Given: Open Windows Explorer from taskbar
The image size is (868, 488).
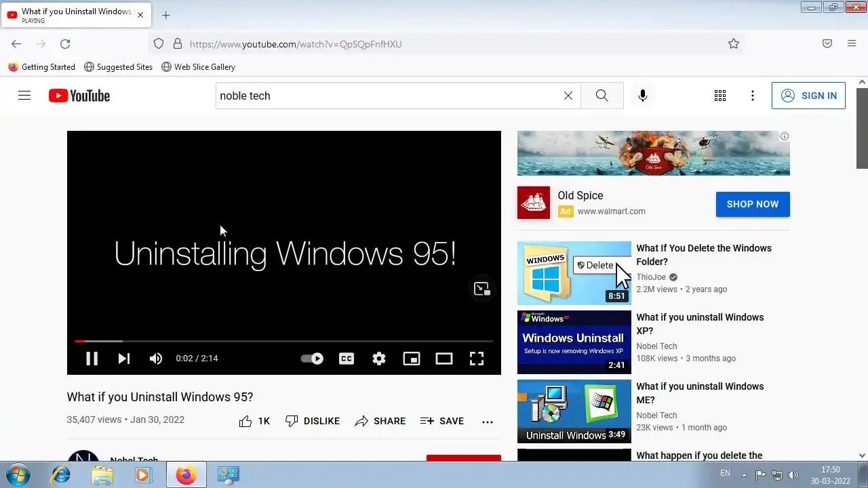Looking at the screenshot, I should tap(102, 475).
